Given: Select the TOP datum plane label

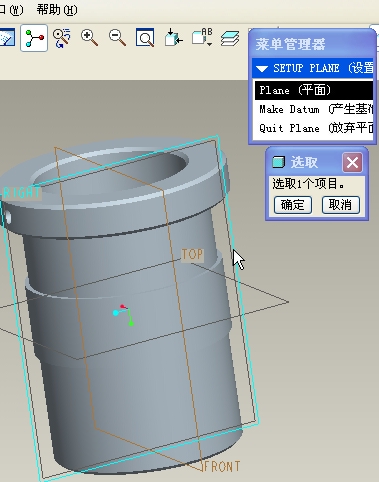Looking at the screenshot, I should tap(192, 254).
